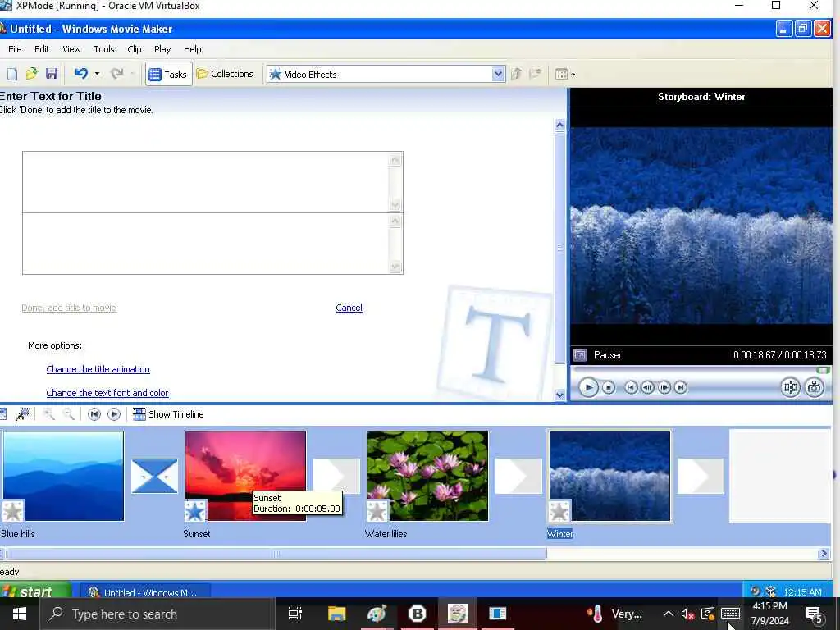Screen dimensions: 840x630
Task: Click the zoom out magnifier on the storyboard toolbar
Action: pyautogui.click(x=69, y=414)
